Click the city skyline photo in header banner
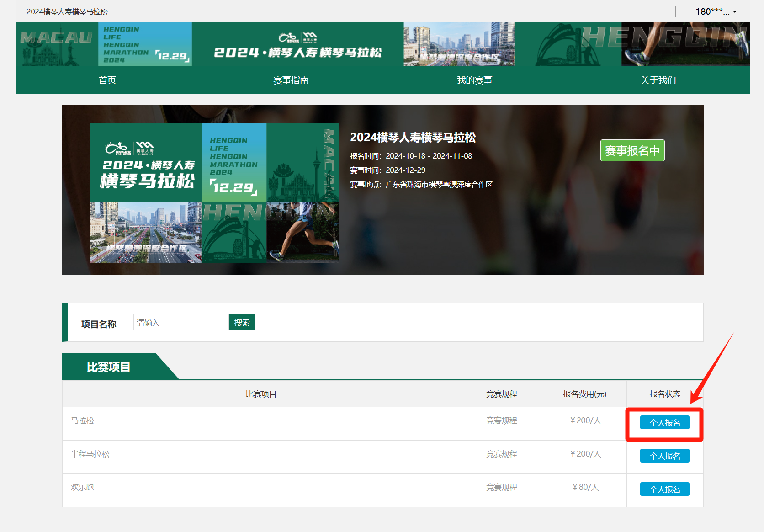764x532 pixels. coord(459,44)
